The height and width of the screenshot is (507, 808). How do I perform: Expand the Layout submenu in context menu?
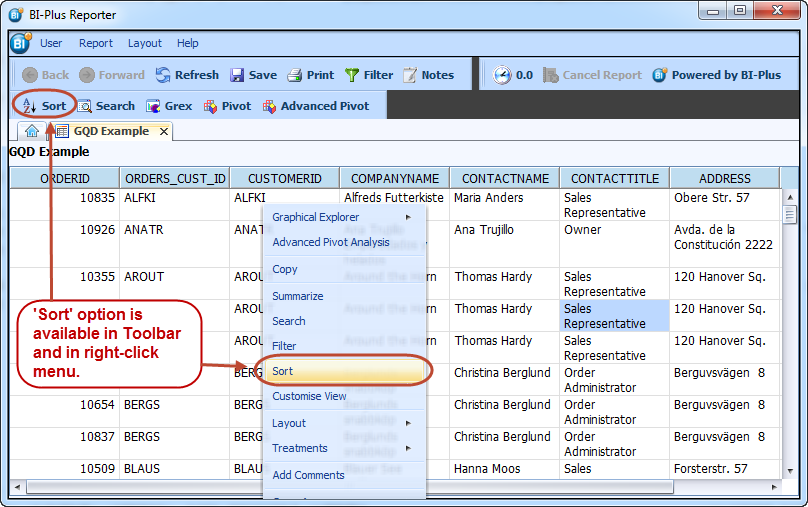pos(340,423)
